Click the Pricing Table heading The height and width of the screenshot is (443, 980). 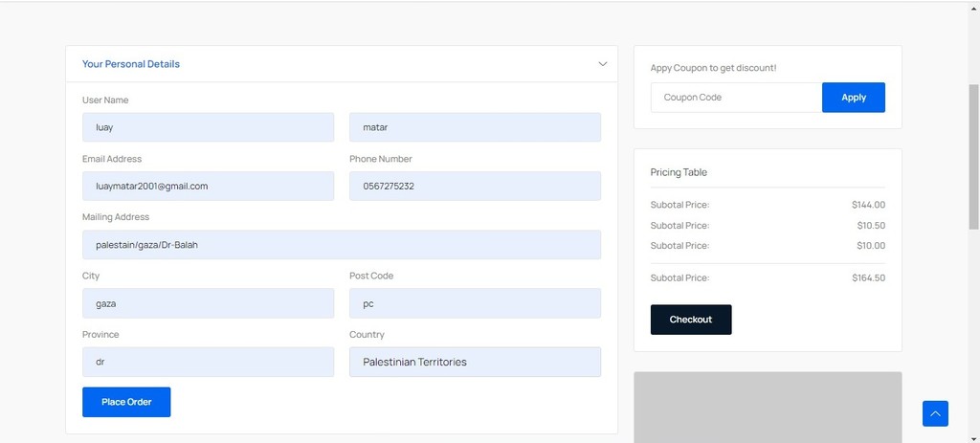pos(679,172)
